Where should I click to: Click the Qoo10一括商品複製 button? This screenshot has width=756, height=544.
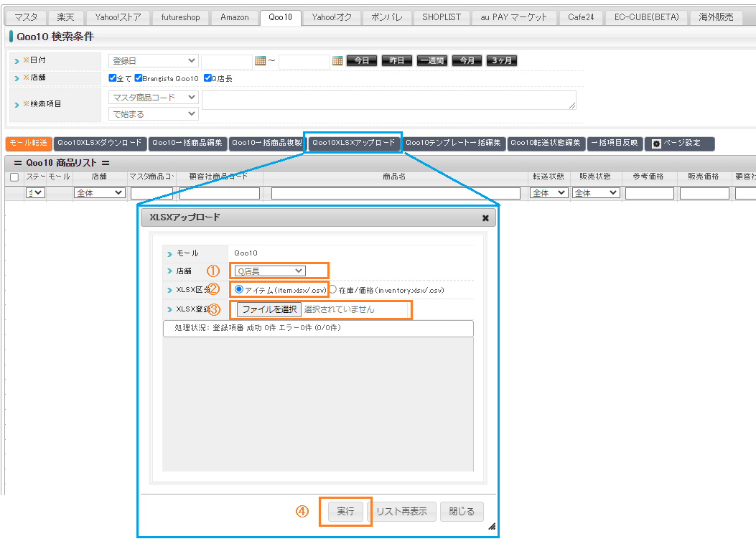[267, 144]
